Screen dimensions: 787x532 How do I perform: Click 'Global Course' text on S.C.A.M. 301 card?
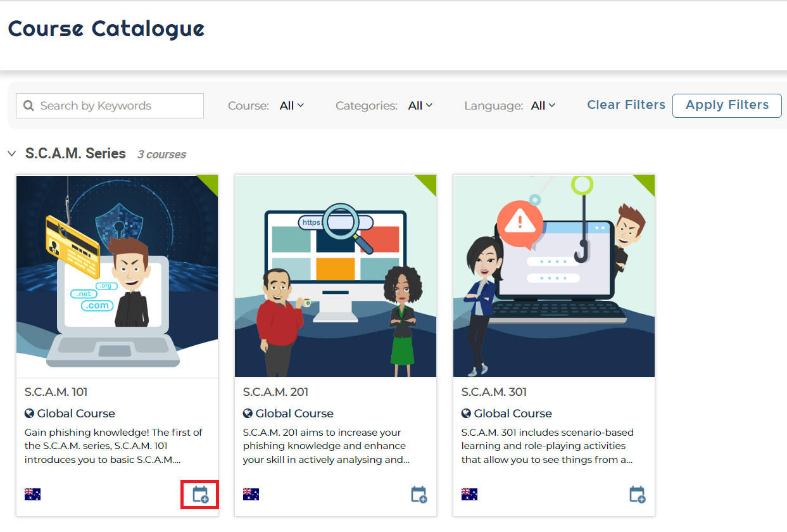tap(513, 414)
